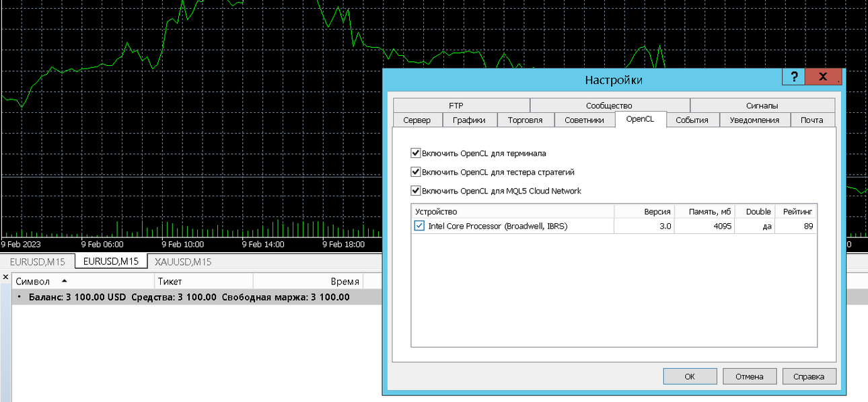Viewport: 868px width, 402px height.
Task: Open the События tab
Action: click(x=692, y=120)
